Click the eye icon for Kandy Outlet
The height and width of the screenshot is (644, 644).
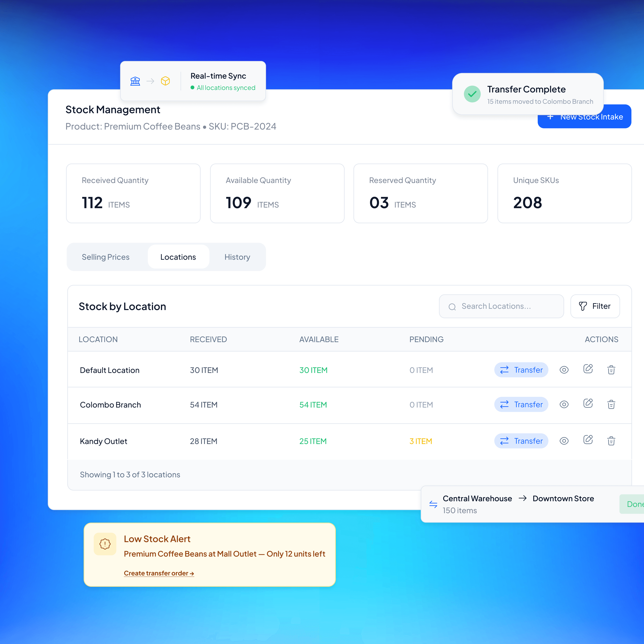[x=564, y=441]
